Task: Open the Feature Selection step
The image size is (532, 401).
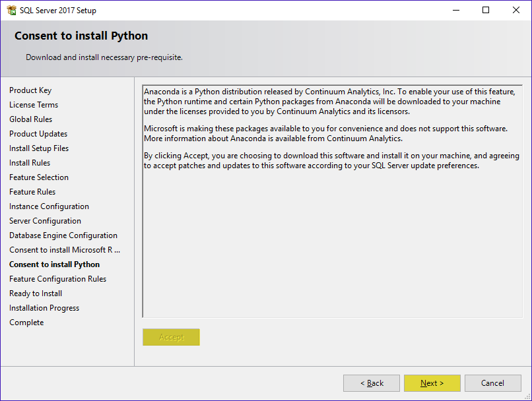Action: coord(39,177)
